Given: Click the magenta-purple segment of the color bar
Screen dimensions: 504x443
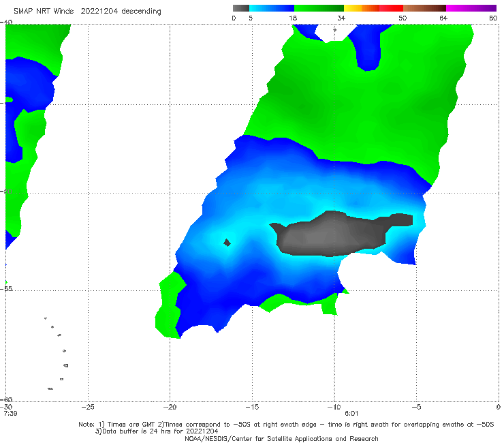Looking at the screenshot, I should [x=471, y=8].
